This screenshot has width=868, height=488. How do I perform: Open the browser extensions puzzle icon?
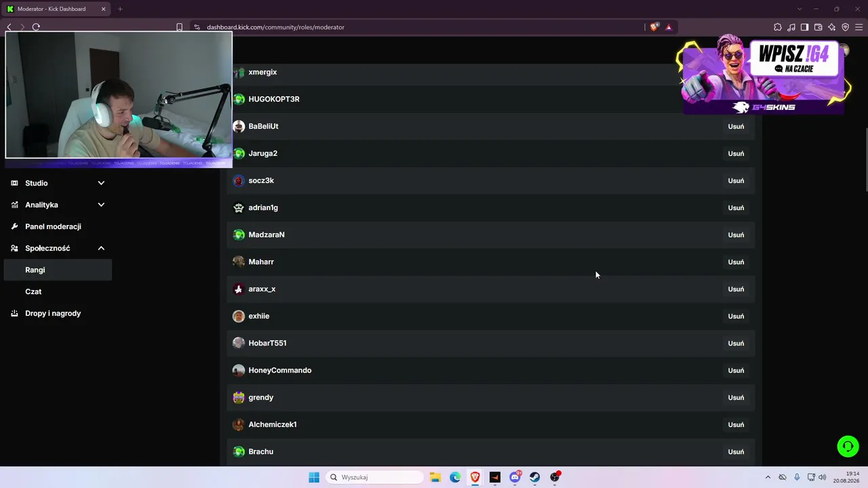tap(778, 27)
